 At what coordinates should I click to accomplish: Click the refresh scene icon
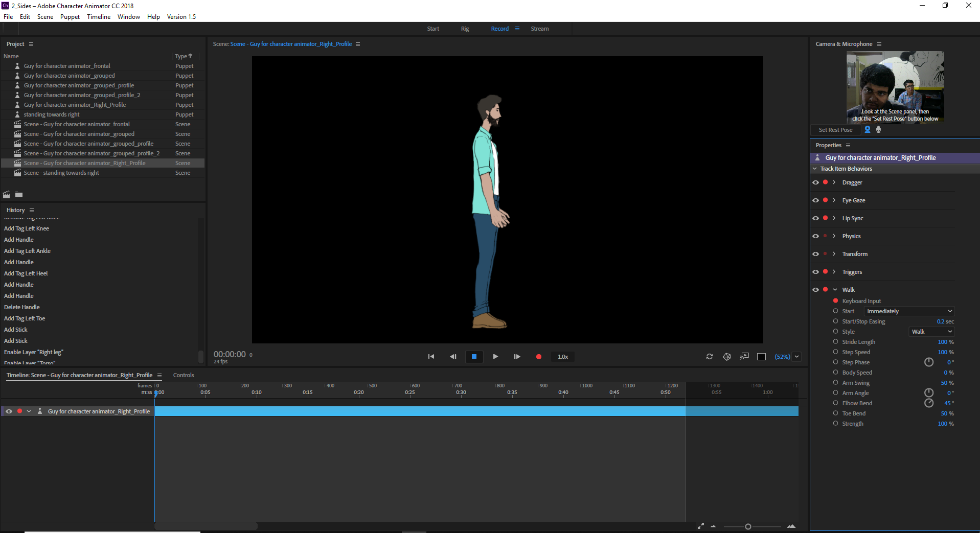click(x=710, y=357)
